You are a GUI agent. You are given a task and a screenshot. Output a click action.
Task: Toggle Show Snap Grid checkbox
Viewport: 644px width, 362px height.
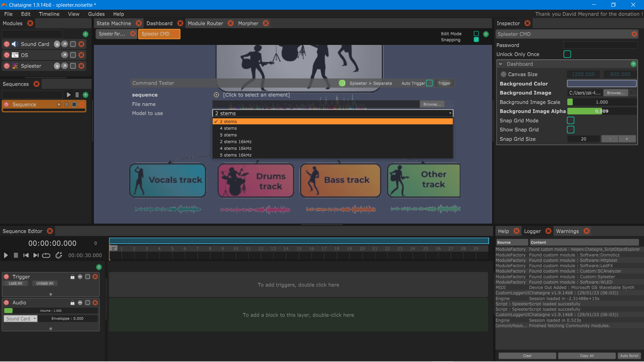(x=570, y=130)
